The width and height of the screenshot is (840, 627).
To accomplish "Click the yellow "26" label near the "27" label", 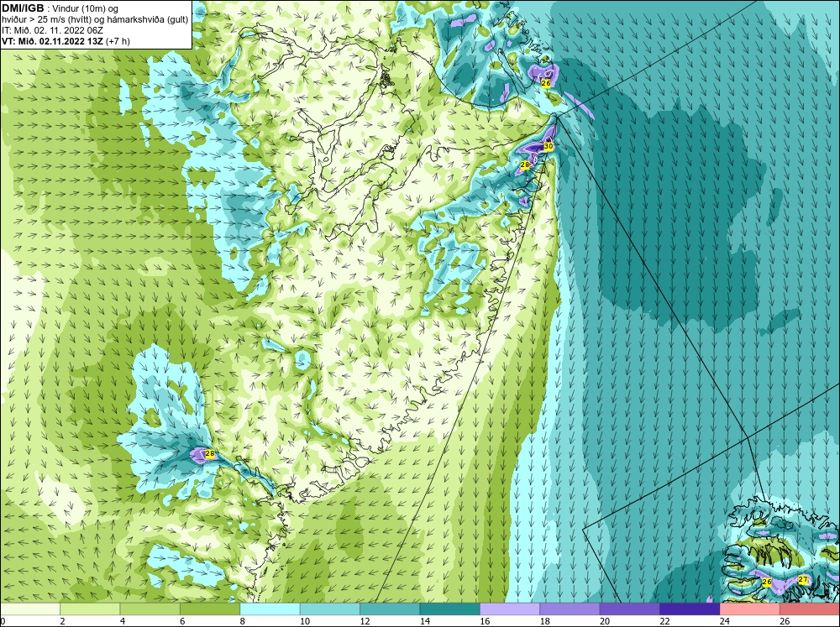I will point(767,582).
